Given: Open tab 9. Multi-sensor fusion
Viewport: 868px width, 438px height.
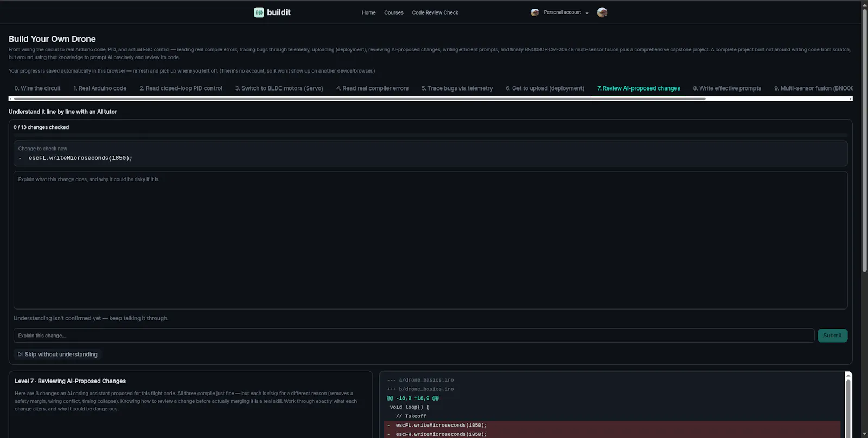Looking at the screenshot, I should point(813,88).
